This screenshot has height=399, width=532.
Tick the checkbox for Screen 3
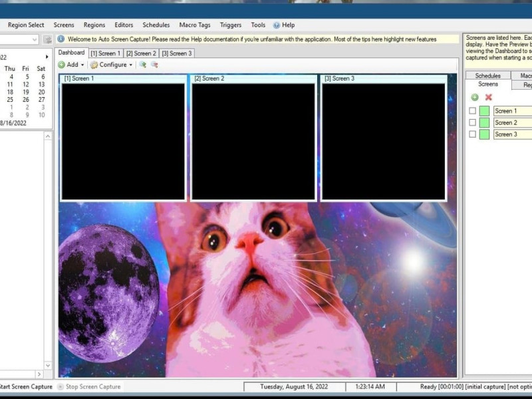click(x=472, y=134)
